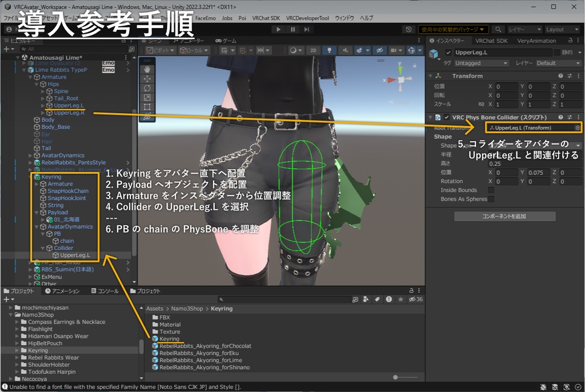Screen dimensions: 585x392
Task: Click the 使用中の実験的パッケージ button
Action: 452,29
